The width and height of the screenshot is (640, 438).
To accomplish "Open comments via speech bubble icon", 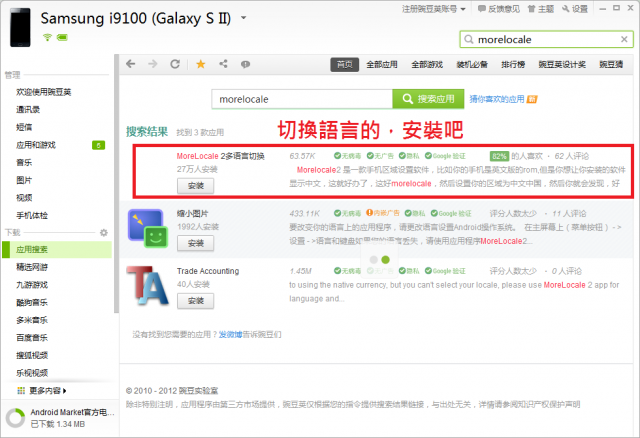I will click(x=245, y=64).
